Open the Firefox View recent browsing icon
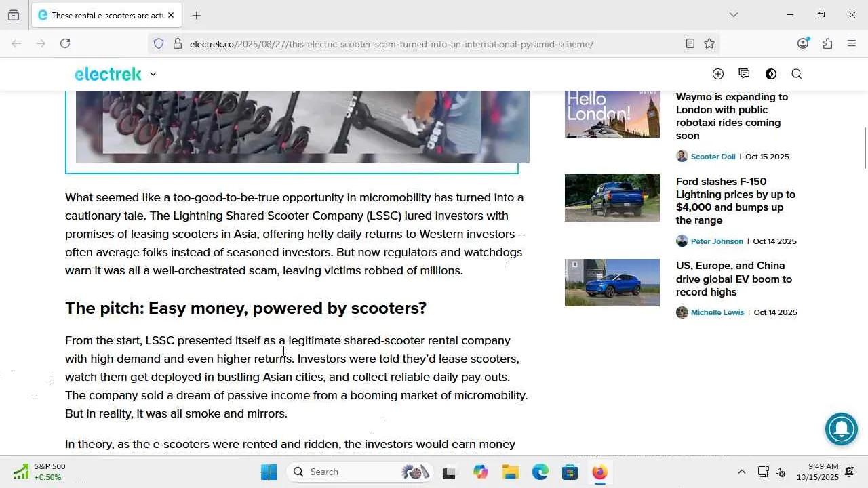Image resolution: width=868 pixels, height=488 pixels. click(14, 15)
